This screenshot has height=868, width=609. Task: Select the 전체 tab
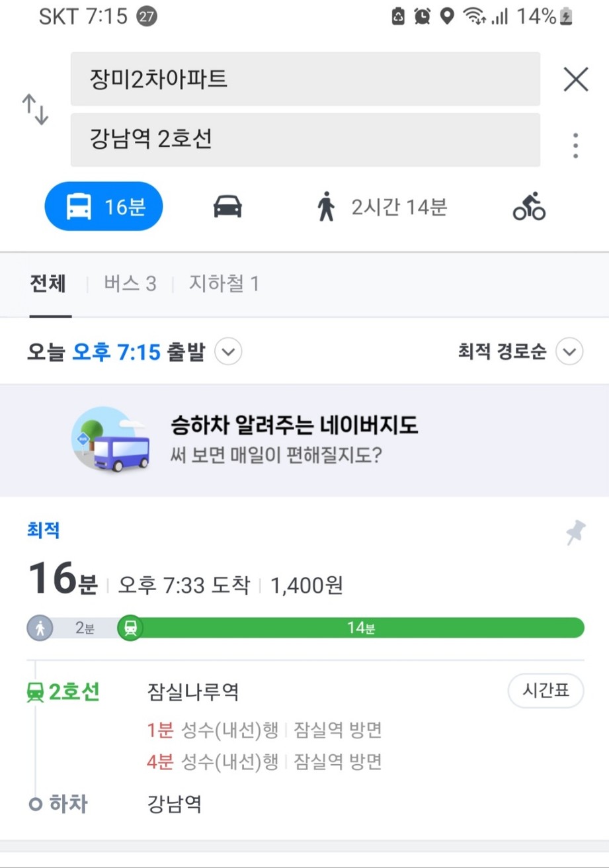48,284
